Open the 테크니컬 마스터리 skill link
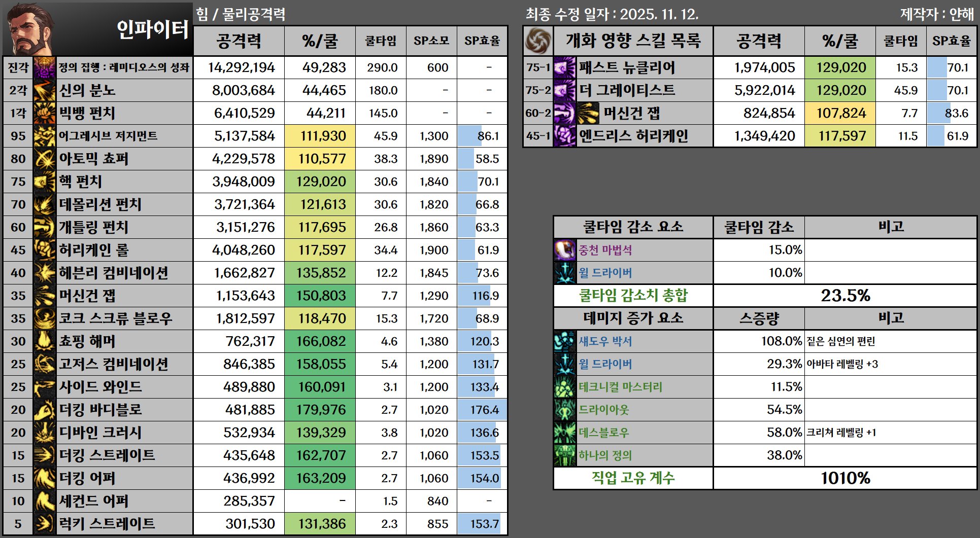The image size is (980, 538). coord(620,387)
